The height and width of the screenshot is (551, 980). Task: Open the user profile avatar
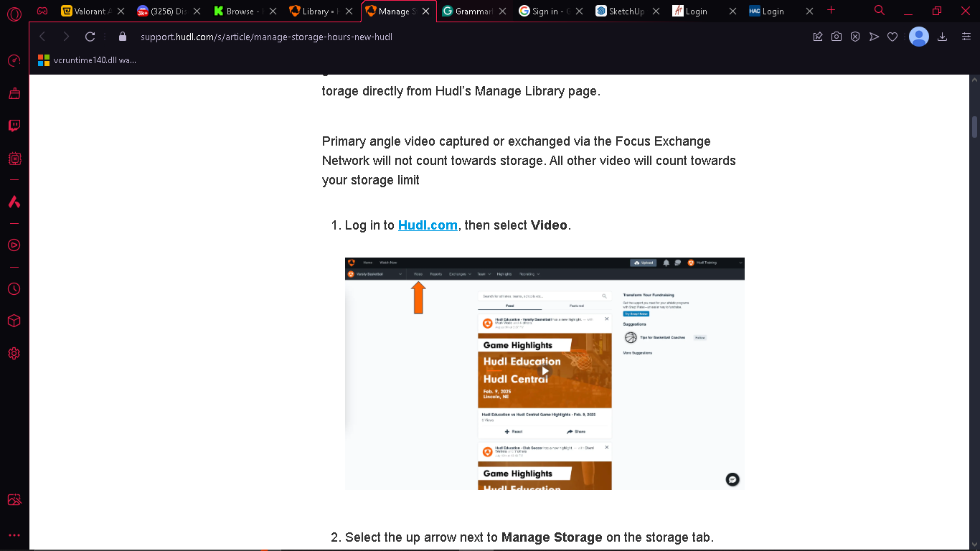[919, 37]
